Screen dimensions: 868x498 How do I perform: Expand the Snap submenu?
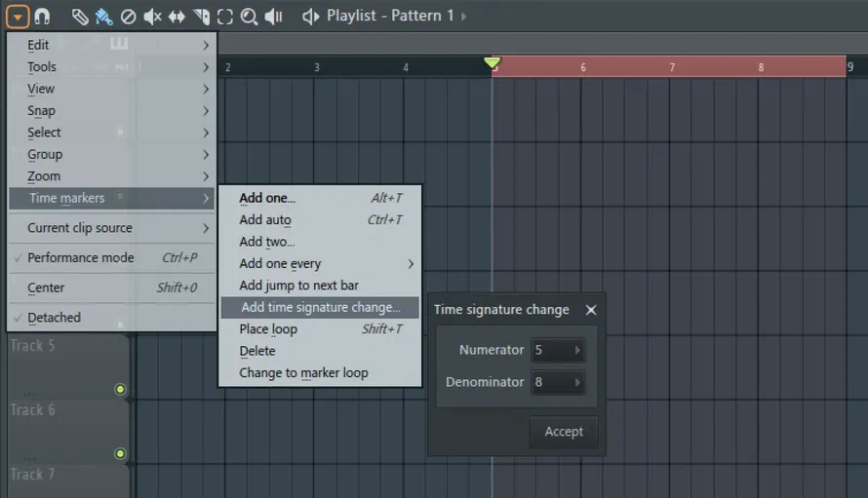pyautogui.click(x=112, y=111)
